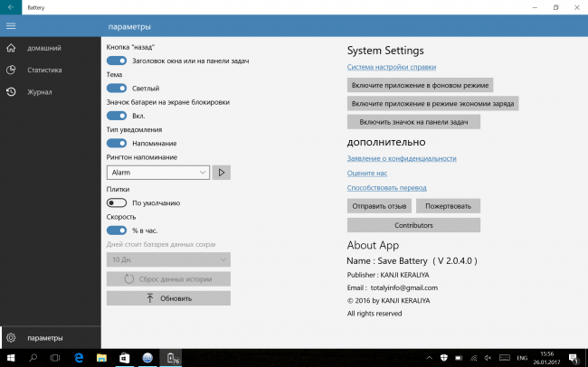
Task: Toggle the % в час speed switch
Action: [x=117, y=231]
